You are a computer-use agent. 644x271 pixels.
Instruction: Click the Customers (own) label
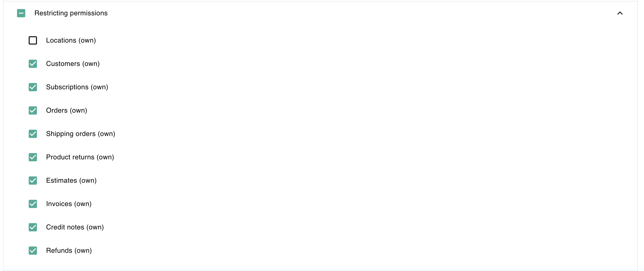click(73, 64)
